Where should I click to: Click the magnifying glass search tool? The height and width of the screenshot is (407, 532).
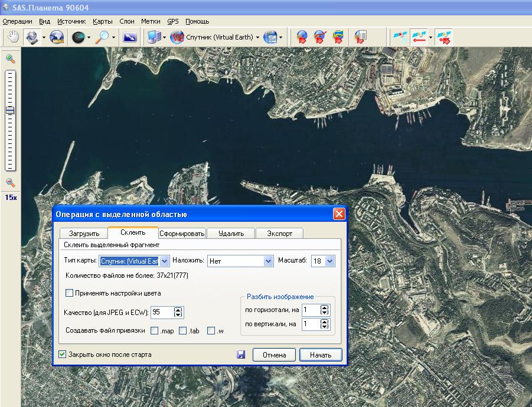point(103,37)
